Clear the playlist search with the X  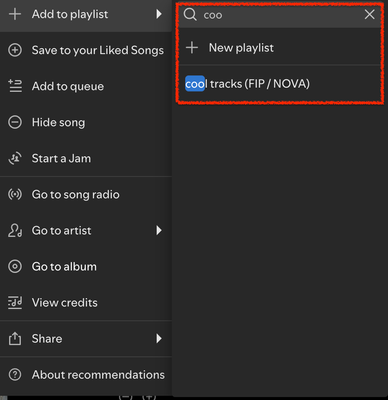(369, 14)
